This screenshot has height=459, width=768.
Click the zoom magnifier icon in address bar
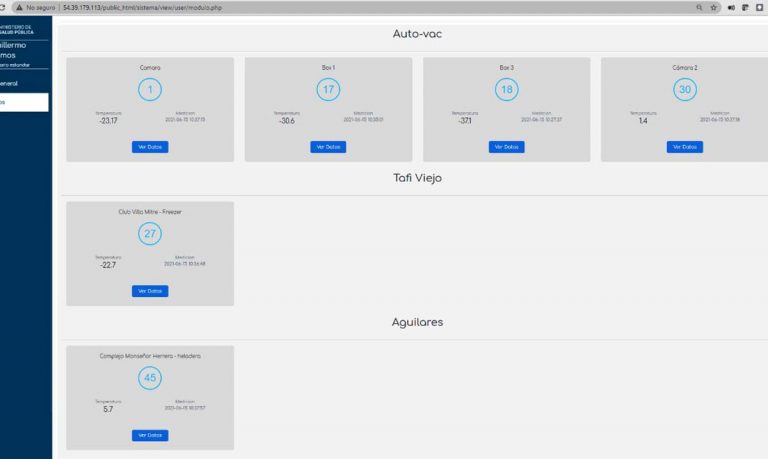698,7
